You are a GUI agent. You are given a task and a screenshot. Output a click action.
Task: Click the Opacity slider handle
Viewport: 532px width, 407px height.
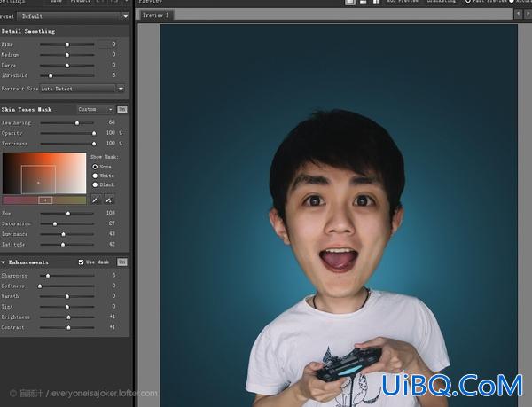94,133
